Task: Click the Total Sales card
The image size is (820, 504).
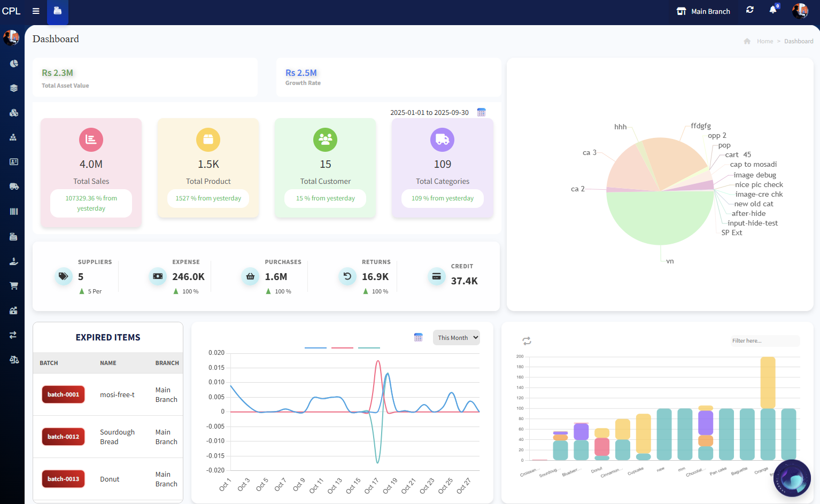Action: tap(91, 173)
